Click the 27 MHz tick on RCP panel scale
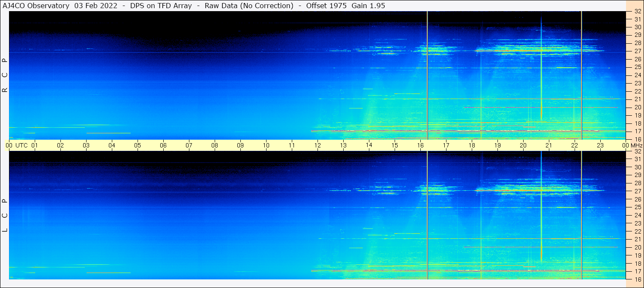The width and height of the screenshot is (644, 288). [x=638, y=51]
